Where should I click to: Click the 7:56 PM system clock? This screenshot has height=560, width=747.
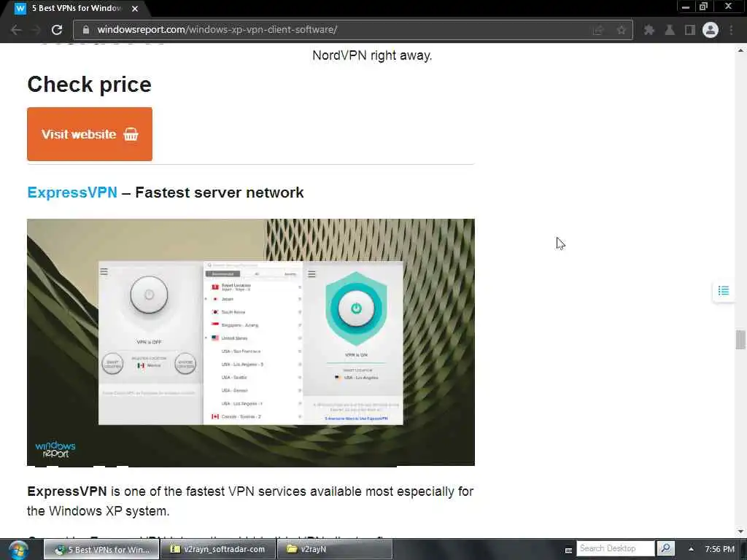[x=719, y=549]
